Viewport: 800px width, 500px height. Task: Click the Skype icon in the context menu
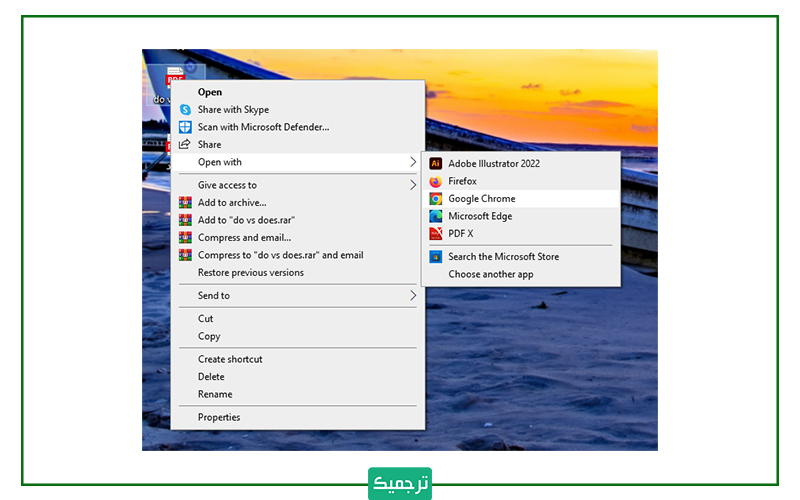click(x=185, y=110)
